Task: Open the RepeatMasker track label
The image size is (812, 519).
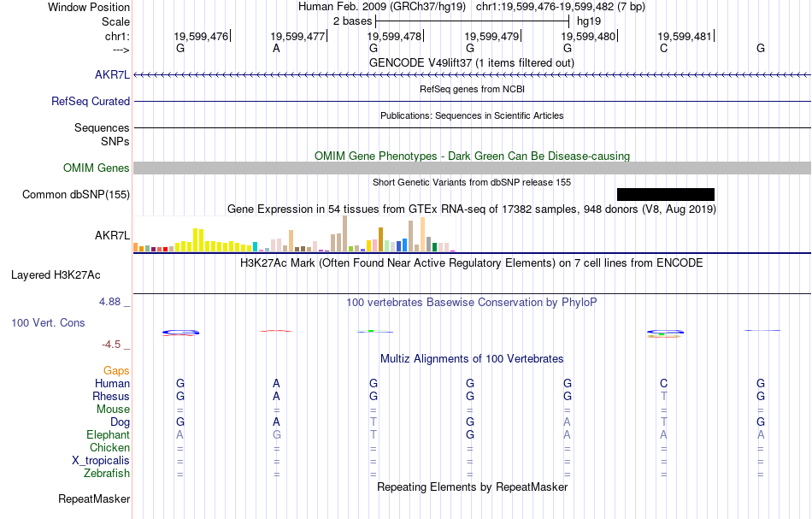Action: tap(94, 498)
